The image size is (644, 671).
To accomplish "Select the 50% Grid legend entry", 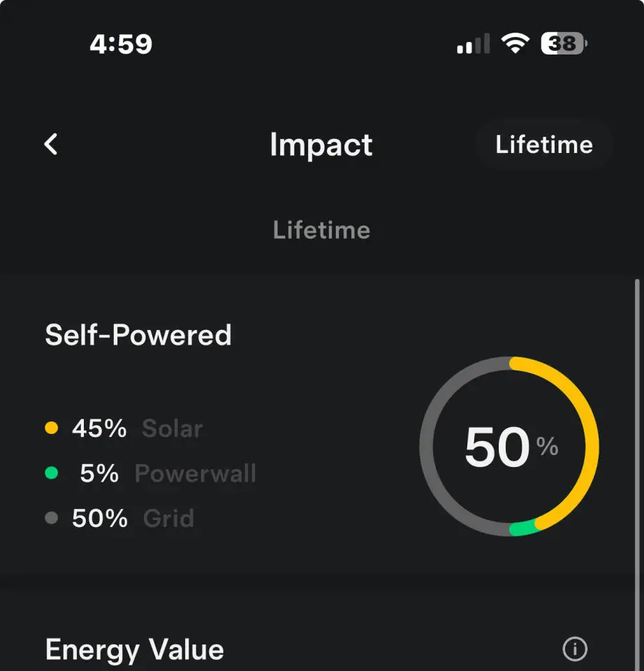I will coord(133,518).
